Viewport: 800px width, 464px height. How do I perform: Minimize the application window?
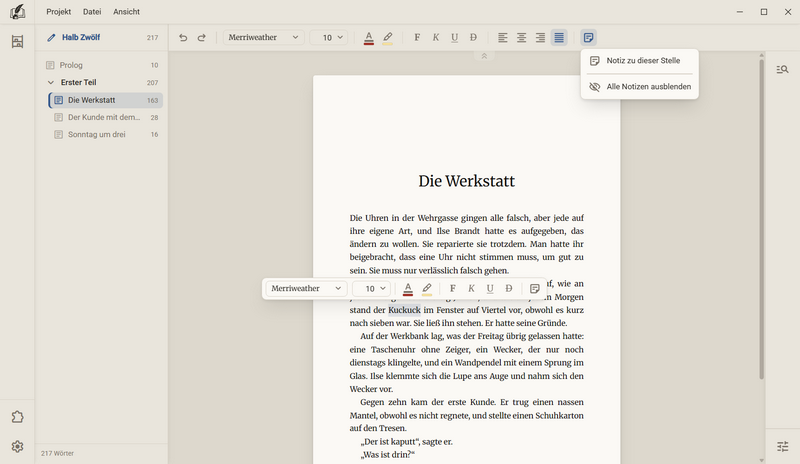740,12
